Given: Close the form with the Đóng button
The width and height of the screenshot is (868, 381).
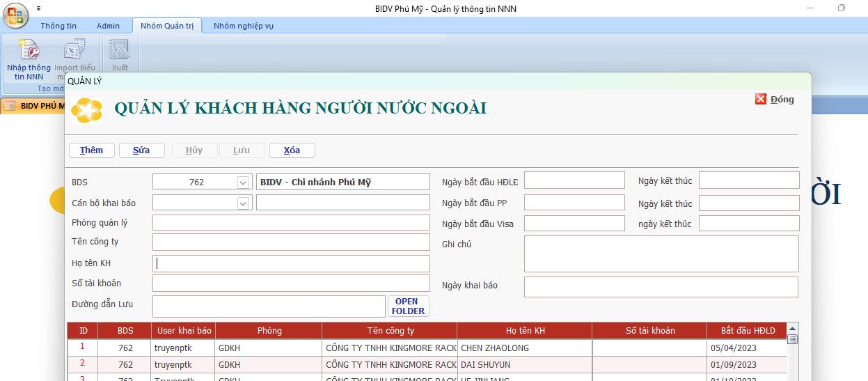Looking at the screenshot, I should (x=775, y=100).
